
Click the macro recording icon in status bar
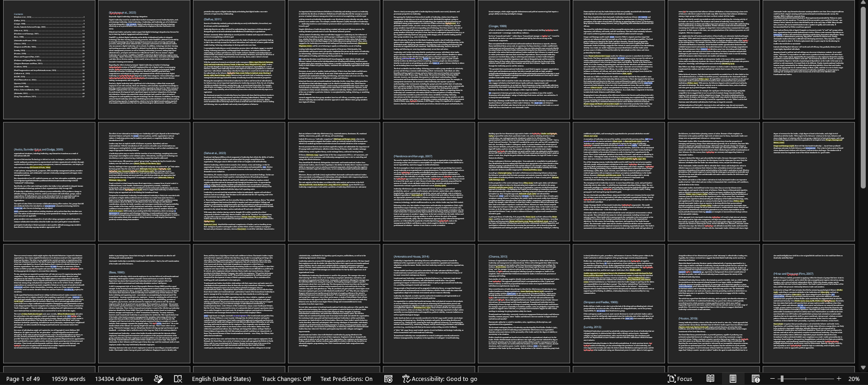pyautogui.click(x=388, y=379)
